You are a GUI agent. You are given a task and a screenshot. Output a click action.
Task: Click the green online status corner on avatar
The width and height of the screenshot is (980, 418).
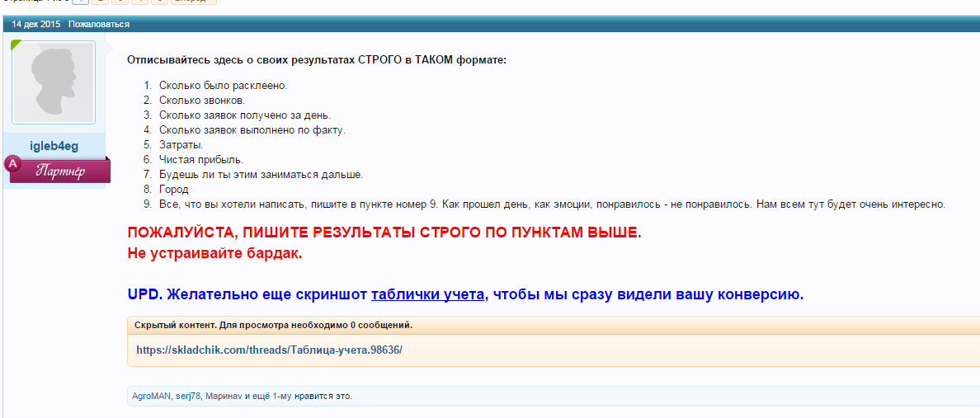15,44
